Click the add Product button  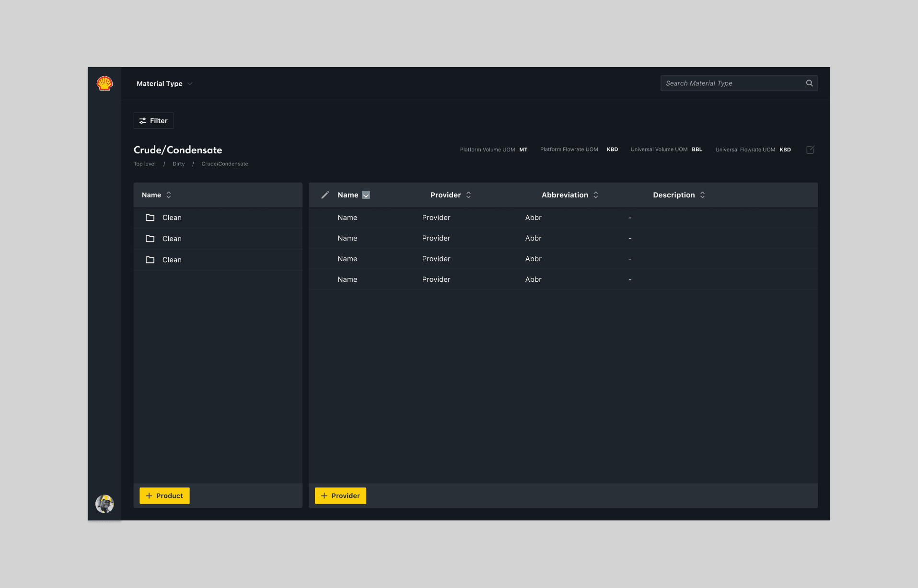(164, 496)
